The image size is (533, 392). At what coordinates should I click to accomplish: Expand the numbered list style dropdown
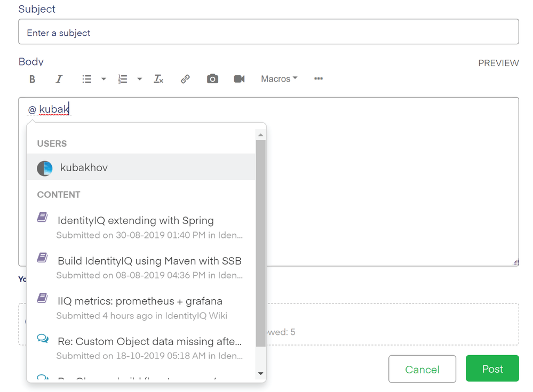click(x=139, y=79)
